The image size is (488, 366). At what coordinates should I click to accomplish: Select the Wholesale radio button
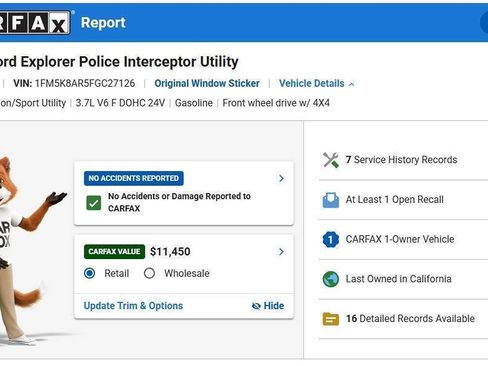(x=149, y=273)
